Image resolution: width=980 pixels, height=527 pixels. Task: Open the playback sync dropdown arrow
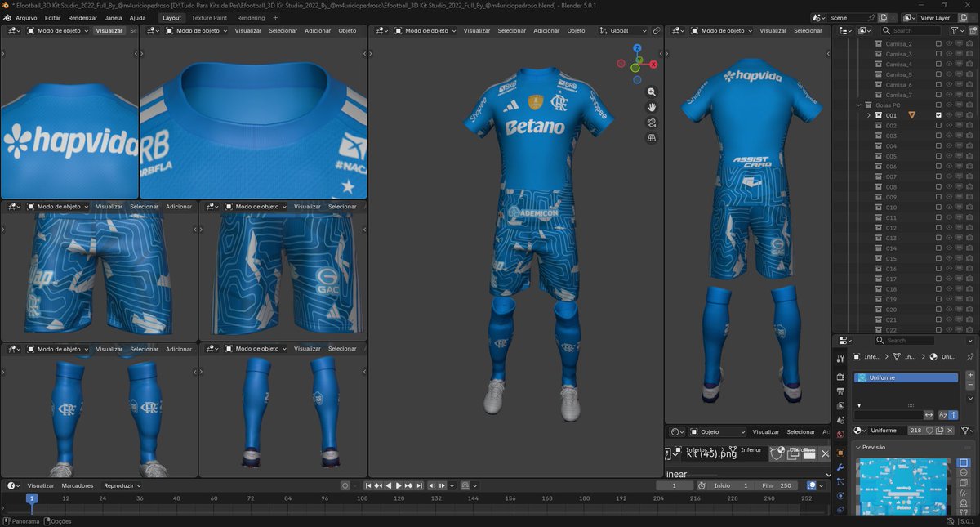pos(452,485)
